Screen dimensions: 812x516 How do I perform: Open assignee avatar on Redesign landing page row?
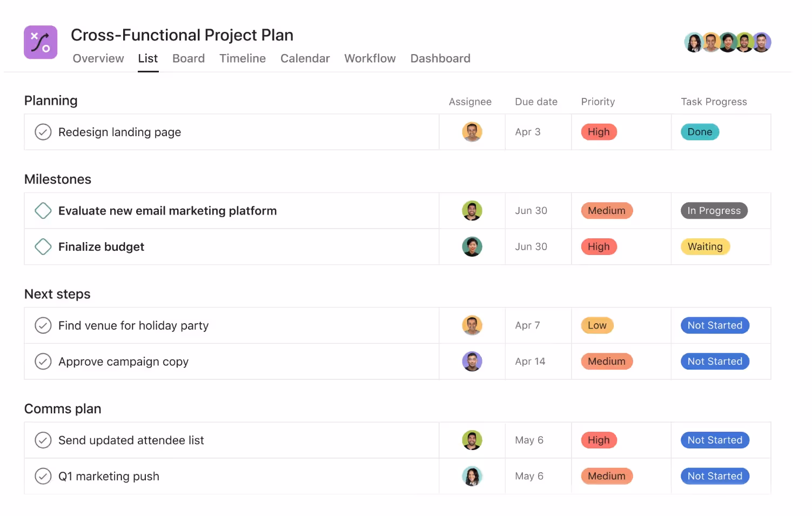(472, 132)
